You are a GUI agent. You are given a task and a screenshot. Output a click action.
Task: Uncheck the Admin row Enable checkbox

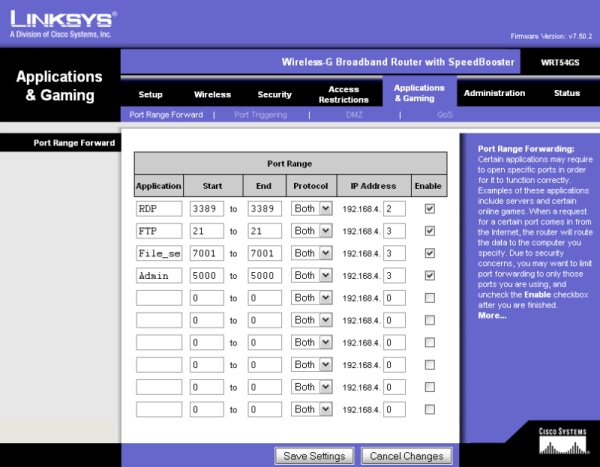pos(430,276)
